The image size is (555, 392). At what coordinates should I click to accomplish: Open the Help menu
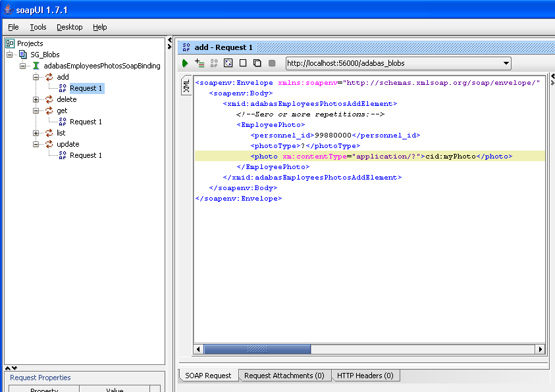[x=100, y=27]
